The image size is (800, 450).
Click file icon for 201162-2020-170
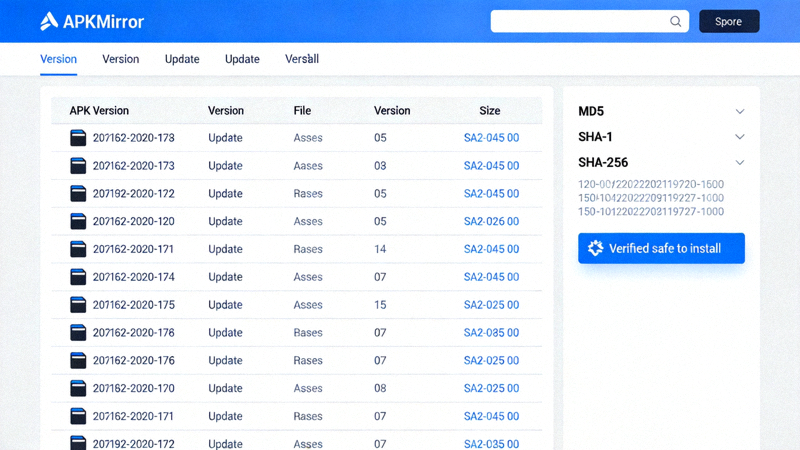pyautogui.click(x=78, y=388)
